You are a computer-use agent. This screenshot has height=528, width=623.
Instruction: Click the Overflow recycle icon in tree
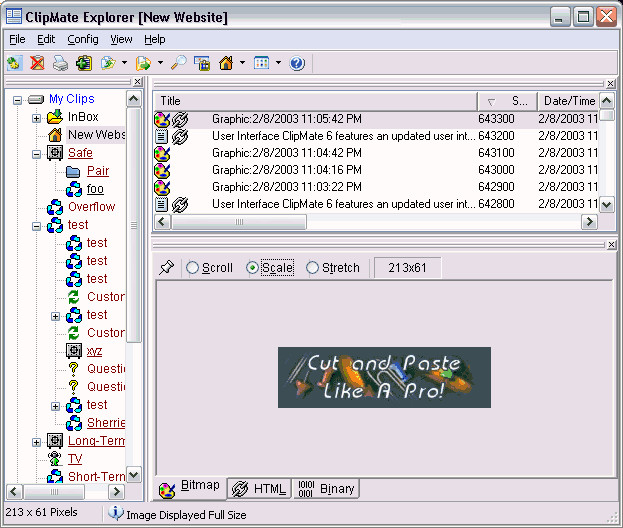pyautogui.click(x=55, y=207)
